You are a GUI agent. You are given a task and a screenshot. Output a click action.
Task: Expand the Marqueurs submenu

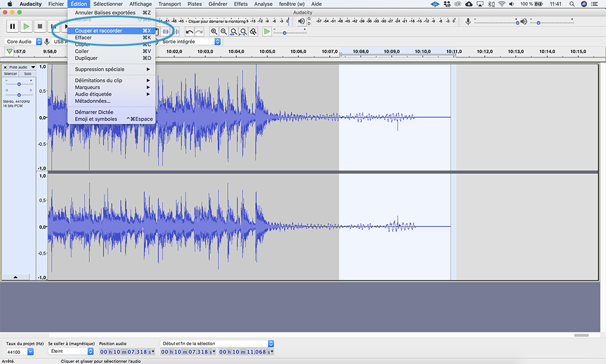tap(111, 88)
